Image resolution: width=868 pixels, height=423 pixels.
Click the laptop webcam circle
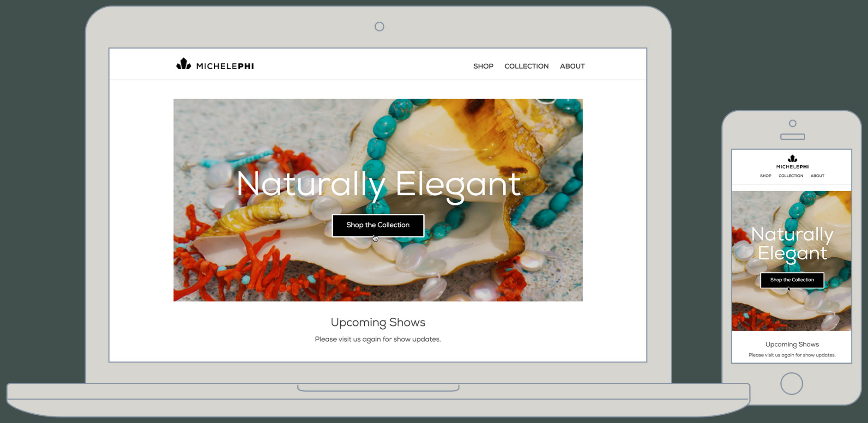(x=379, y=27)
